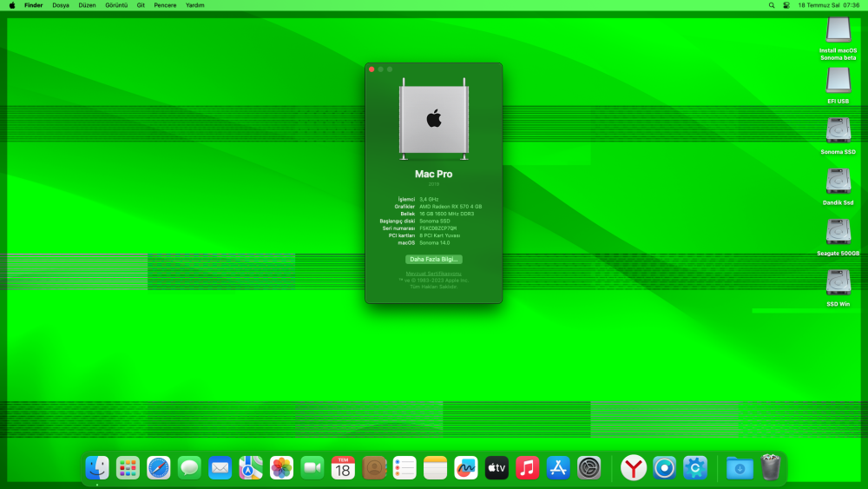Launch Yandex browser from Dock
Viewport: 868px width, 489px height.
coord(634,468)
